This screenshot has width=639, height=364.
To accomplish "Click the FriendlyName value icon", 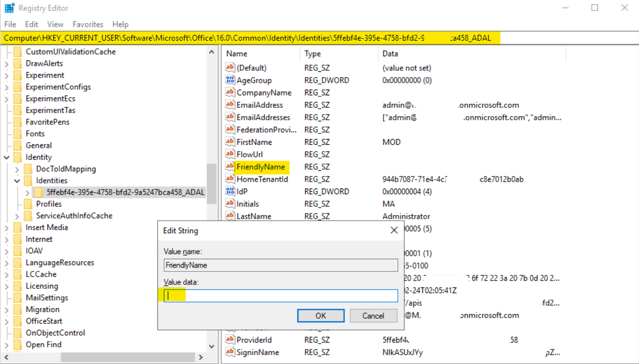I will pos(230,167).
